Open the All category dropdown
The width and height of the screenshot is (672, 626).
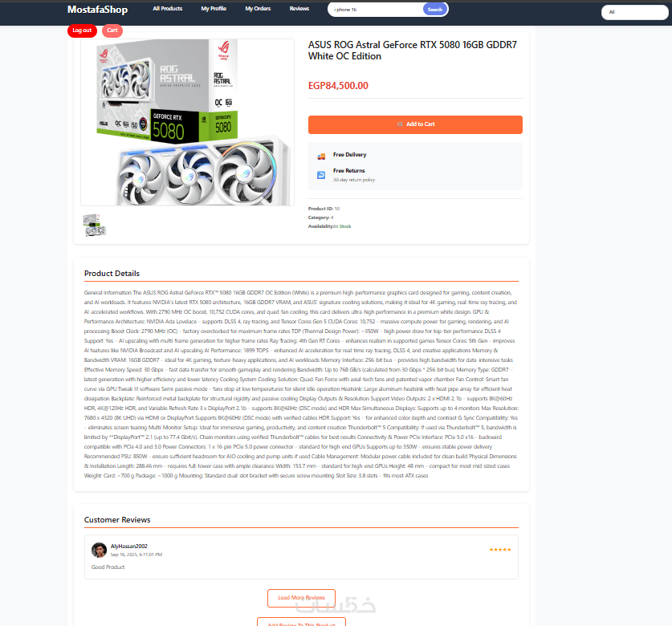pos(635,12)
